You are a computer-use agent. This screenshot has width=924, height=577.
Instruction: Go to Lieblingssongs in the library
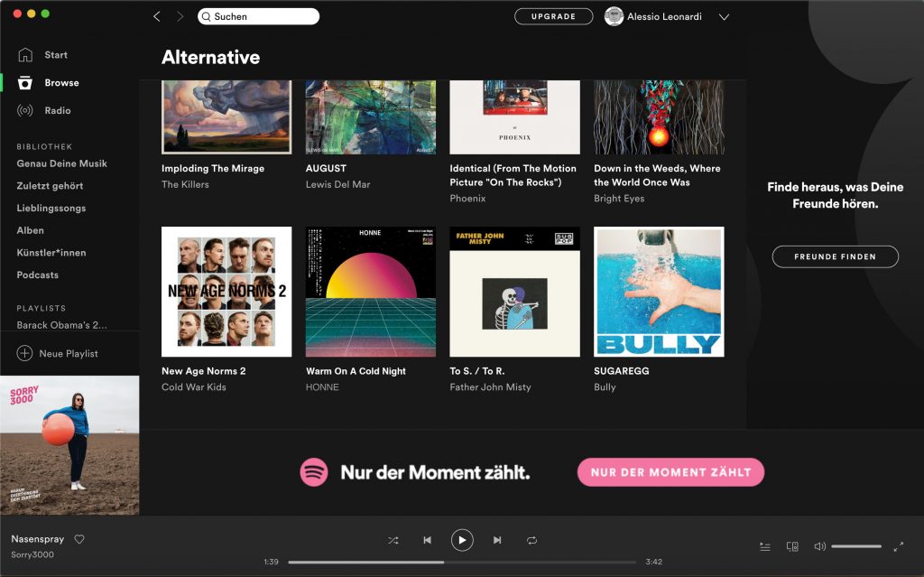point(51,208)
